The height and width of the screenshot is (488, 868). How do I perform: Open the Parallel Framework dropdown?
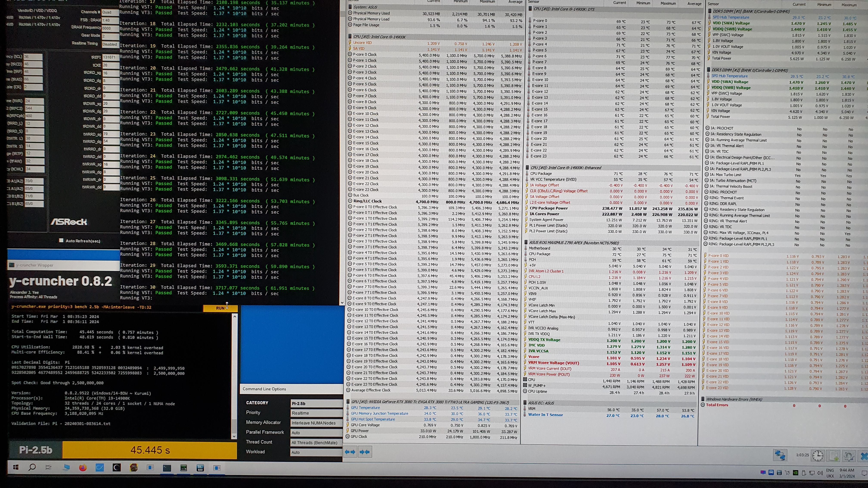pyautogui.click(x=316, y=432)
